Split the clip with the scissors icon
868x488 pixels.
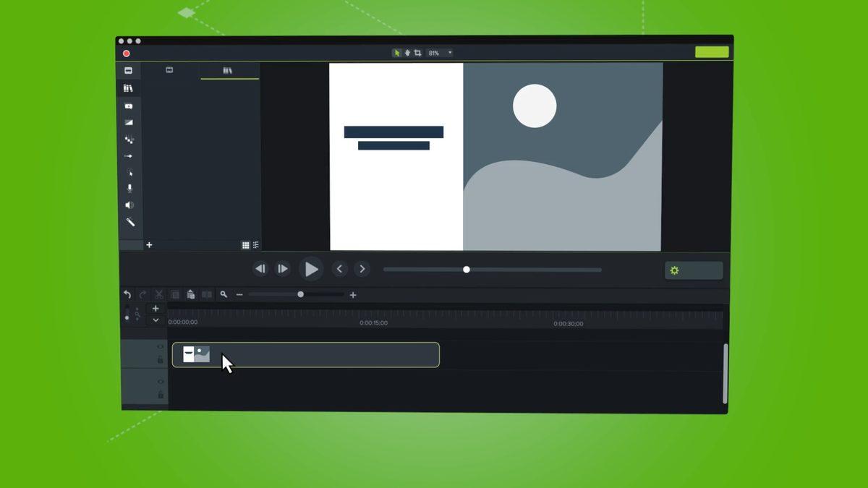coord(159,294)
